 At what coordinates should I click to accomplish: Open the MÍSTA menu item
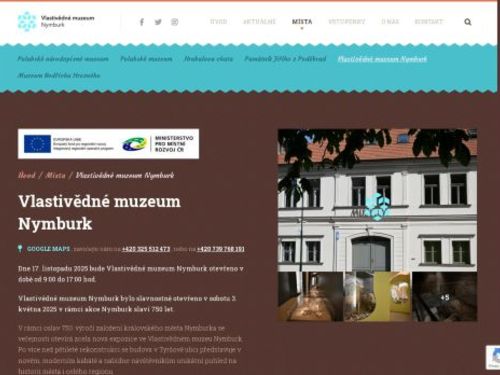302,22
